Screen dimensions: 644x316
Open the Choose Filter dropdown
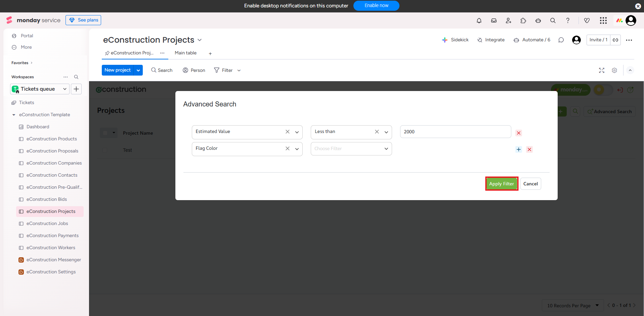351,149
